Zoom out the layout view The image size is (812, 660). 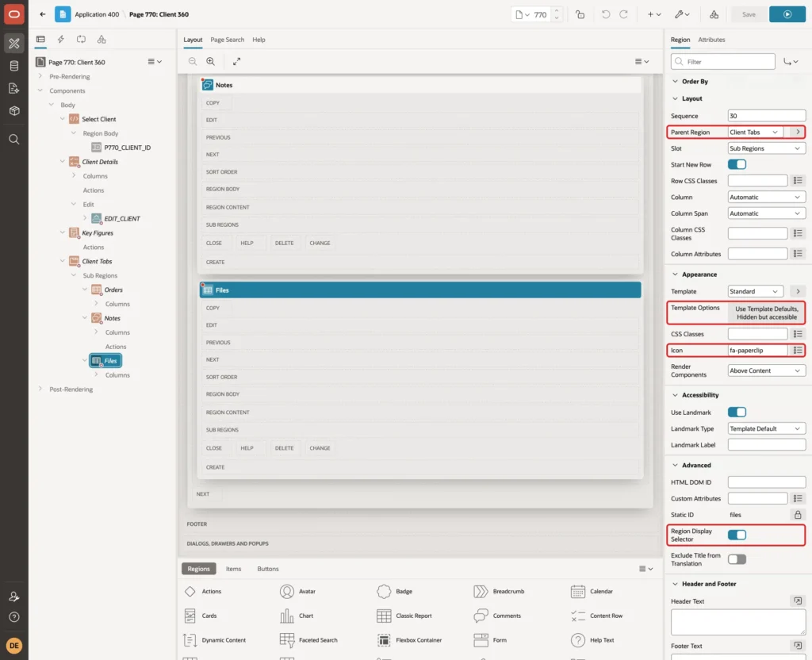193,61
